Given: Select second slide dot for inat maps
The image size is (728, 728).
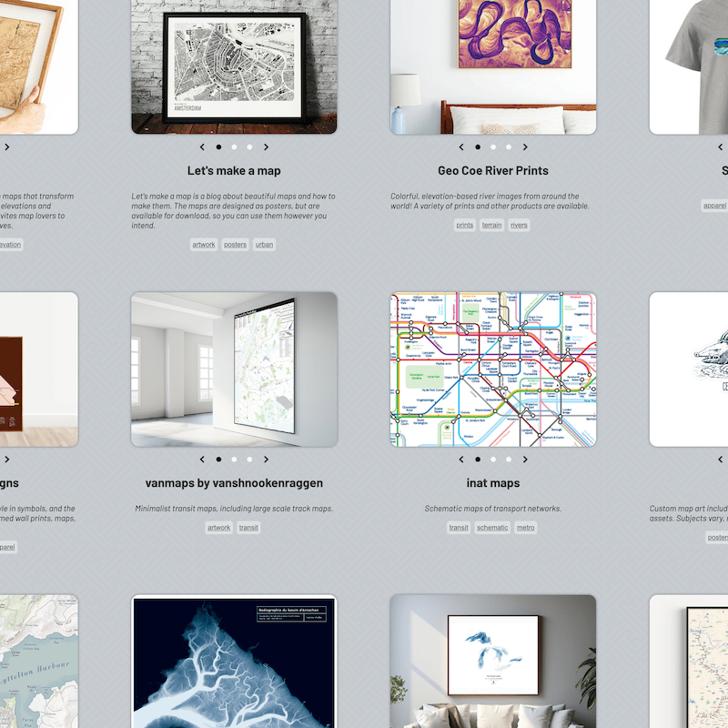Looking at the screenshot, I should click(x=493, y=460).
